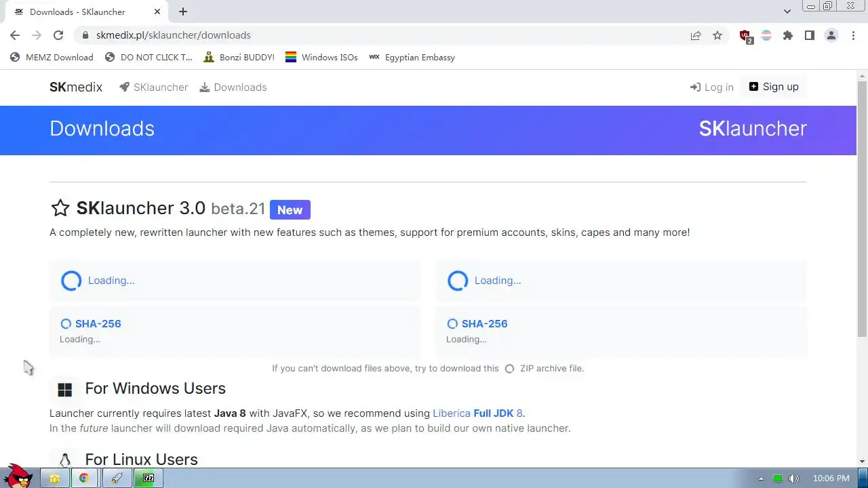This screenshot has height=488, width=868.
Task: Open the Bonzi BUDDY! bookmark
Action: pyautogui.click(x=239, y=58)
